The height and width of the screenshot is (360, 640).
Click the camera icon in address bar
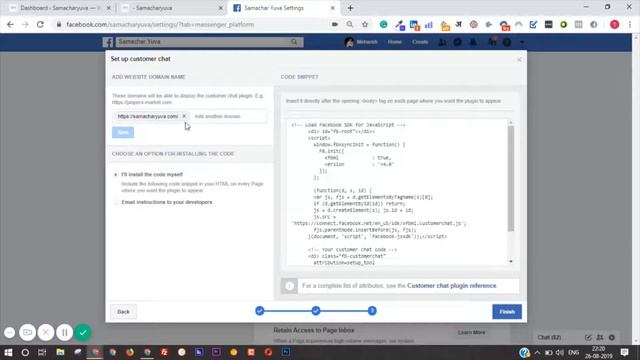[335, 24]
